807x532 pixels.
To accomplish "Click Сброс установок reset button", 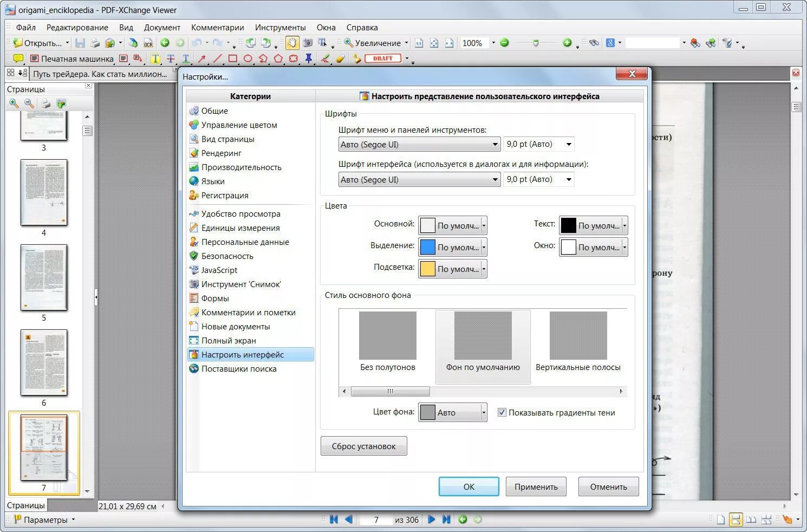I will pos(364,446).
